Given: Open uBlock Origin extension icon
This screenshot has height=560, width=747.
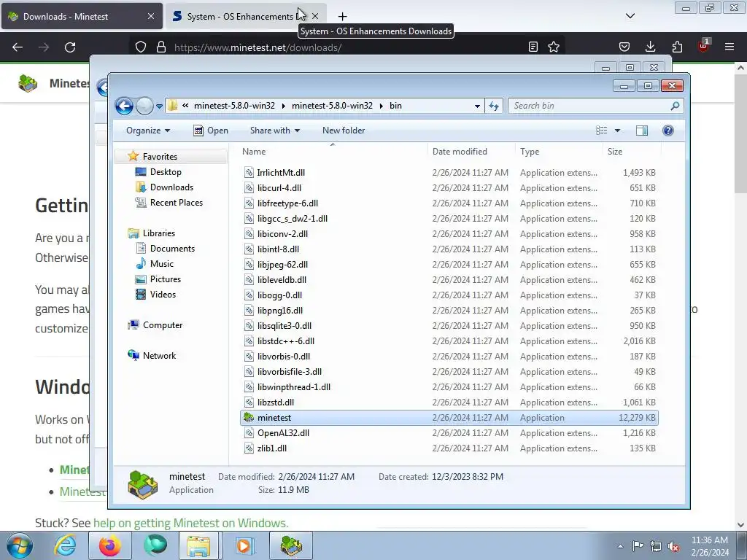Looking at the screenshot, I should click(703, 46).
